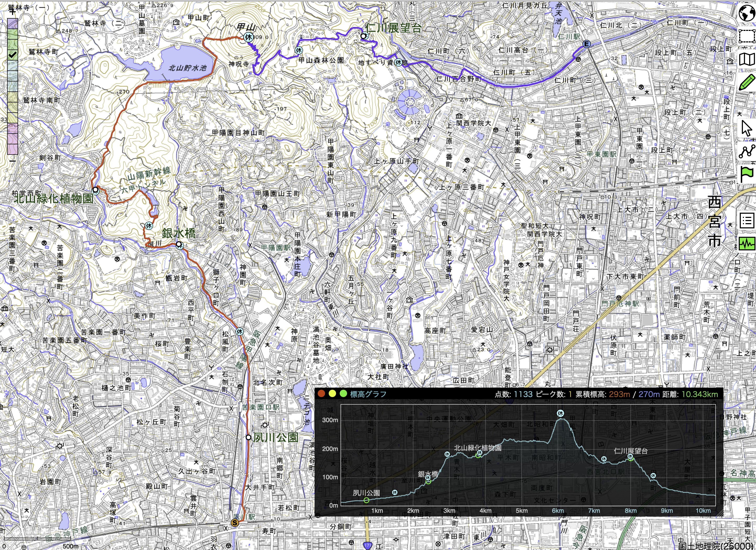Click the green flag marker tool
The image size is (756, 550).
(x=747, y=174)
